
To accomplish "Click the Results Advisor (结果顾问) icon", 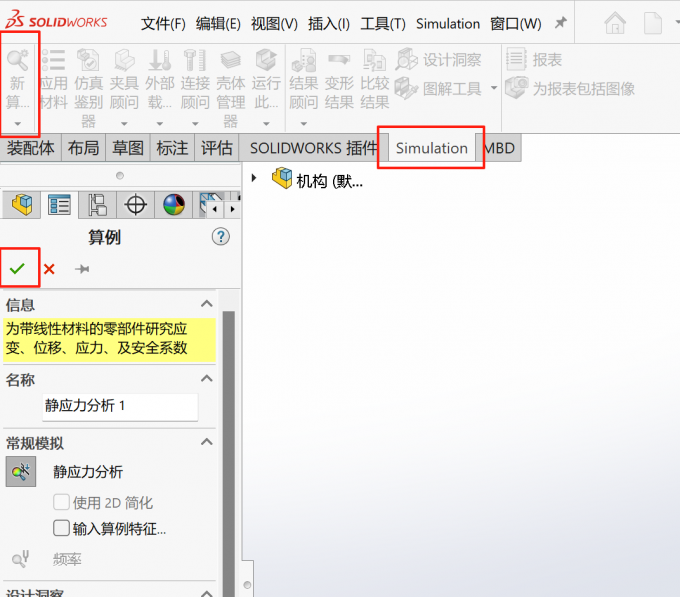I will coord(304,60).
